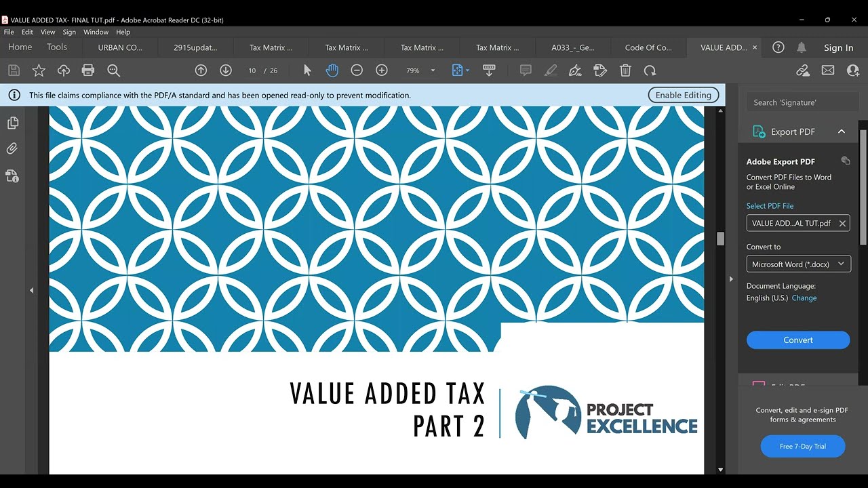
Task: Open the File menu
Action: tap(9, 32)
